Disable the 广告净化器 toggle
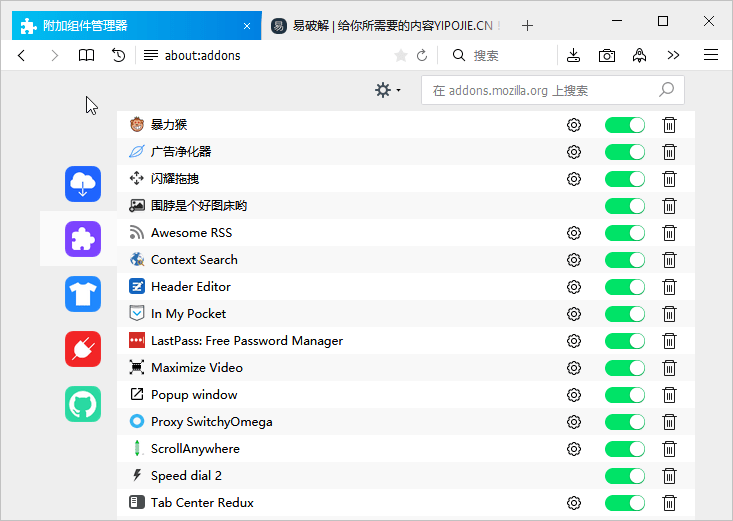 click(x=625, y=152)
